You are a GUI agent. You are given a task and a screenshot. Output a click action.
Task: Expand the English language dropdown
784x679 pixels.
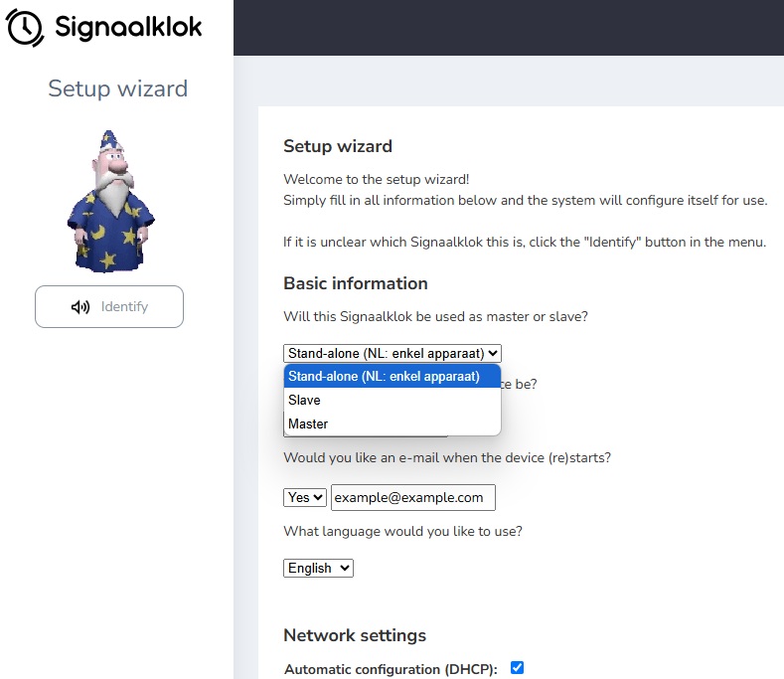[x=318, y=568]
